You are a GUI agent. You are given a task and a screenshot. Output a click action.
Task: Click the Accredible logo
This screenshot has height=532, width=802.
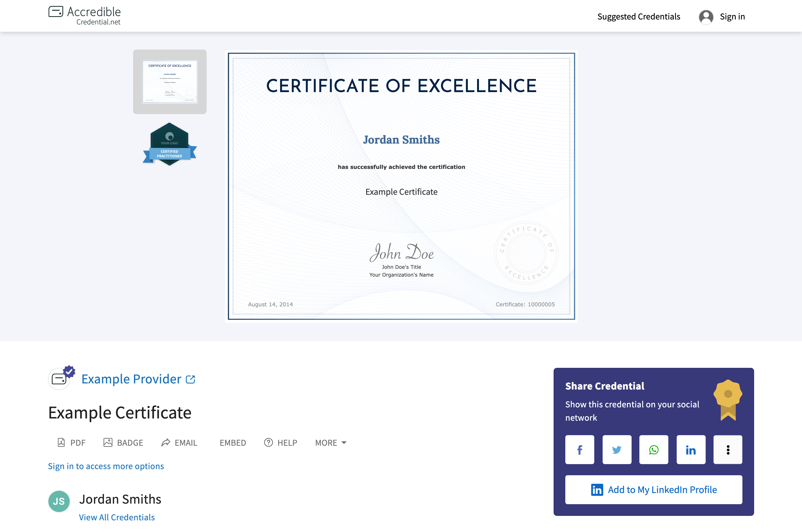(x=84, y=14)
